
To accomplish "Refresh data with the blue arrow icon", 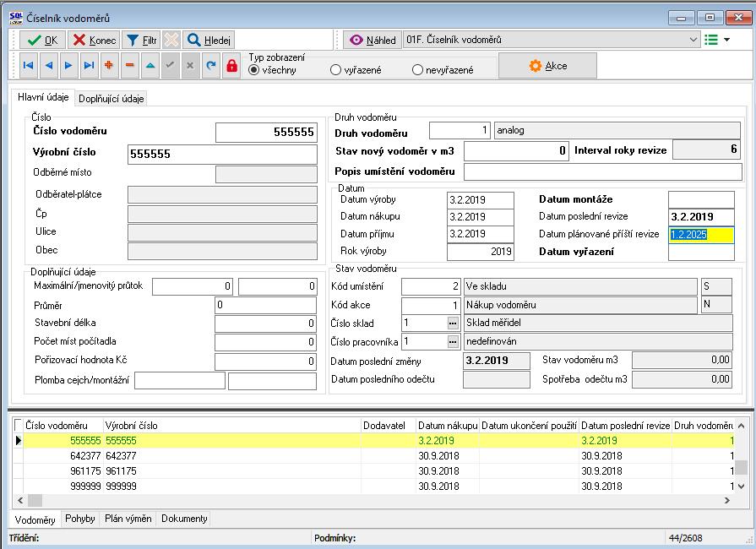I will tap(210, 66).
